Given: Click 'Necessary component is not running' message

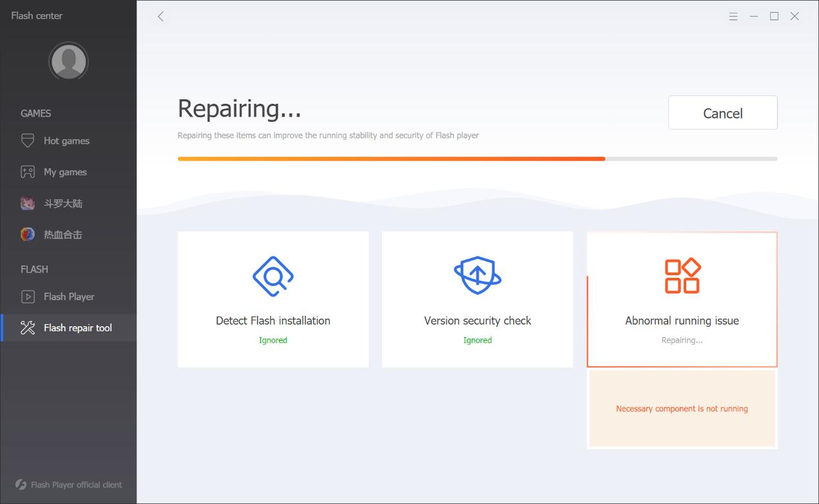Looking at the screenshot, I should point(682,409).
